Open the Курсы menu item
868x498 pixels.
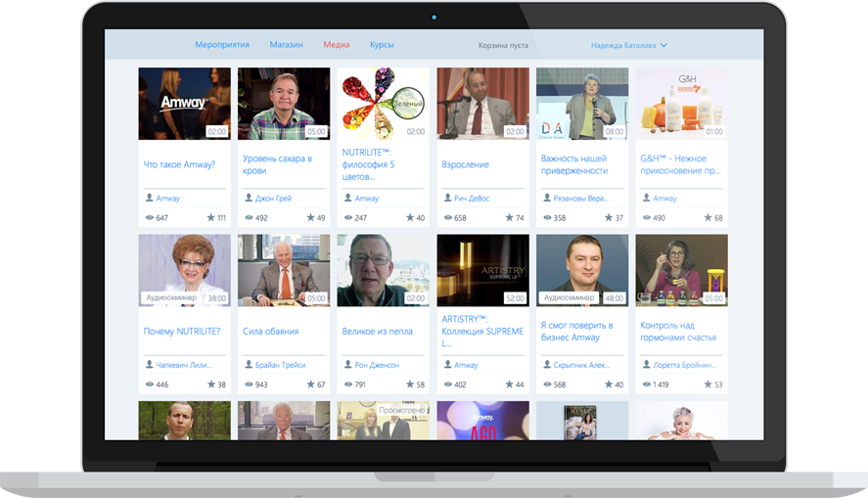pyautogui.click(x=382, y=45)
